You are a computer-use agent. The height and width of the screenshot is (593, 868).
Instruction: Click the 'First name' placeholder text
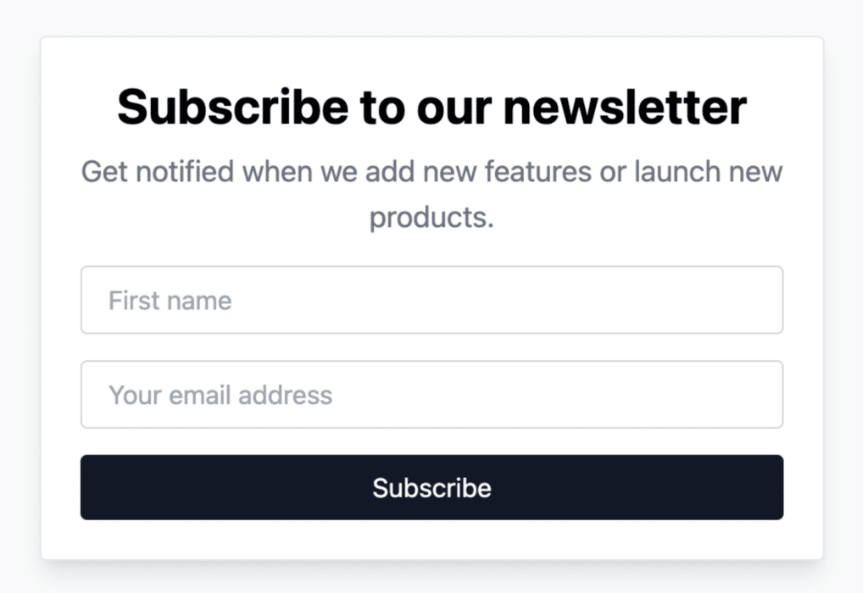[x=170, y=301]
